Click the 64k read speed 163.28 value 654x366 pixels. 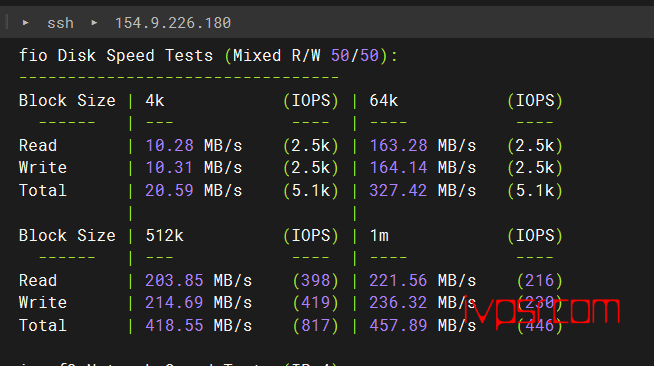(398, 145)
